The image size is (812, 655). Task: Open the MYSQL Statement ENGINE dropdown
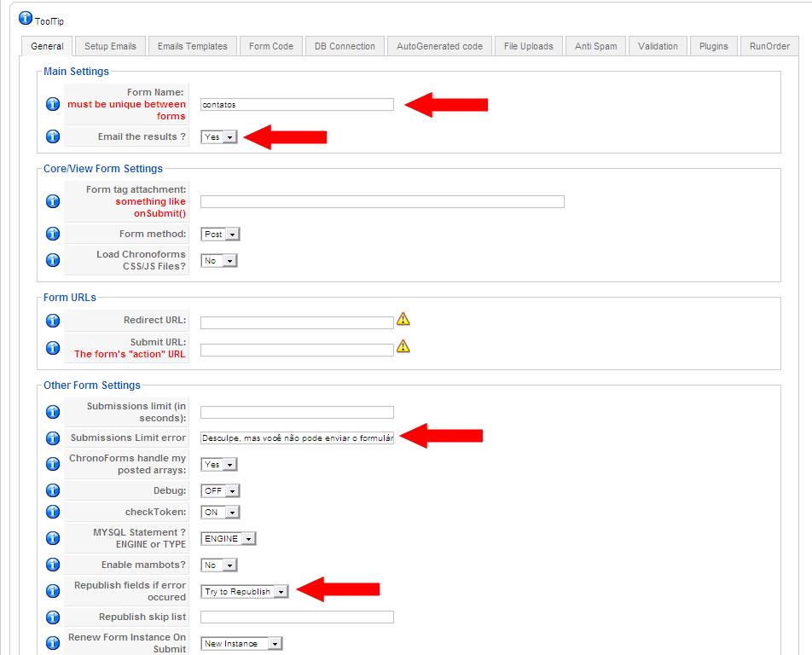[229, 538]
